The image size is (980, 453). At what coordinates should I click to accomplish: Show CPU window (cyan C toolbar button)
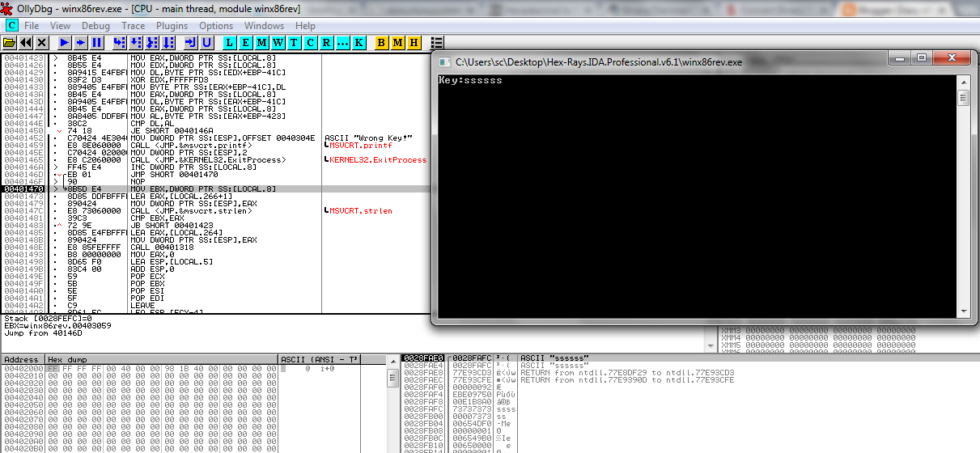[x=310, y=42]
